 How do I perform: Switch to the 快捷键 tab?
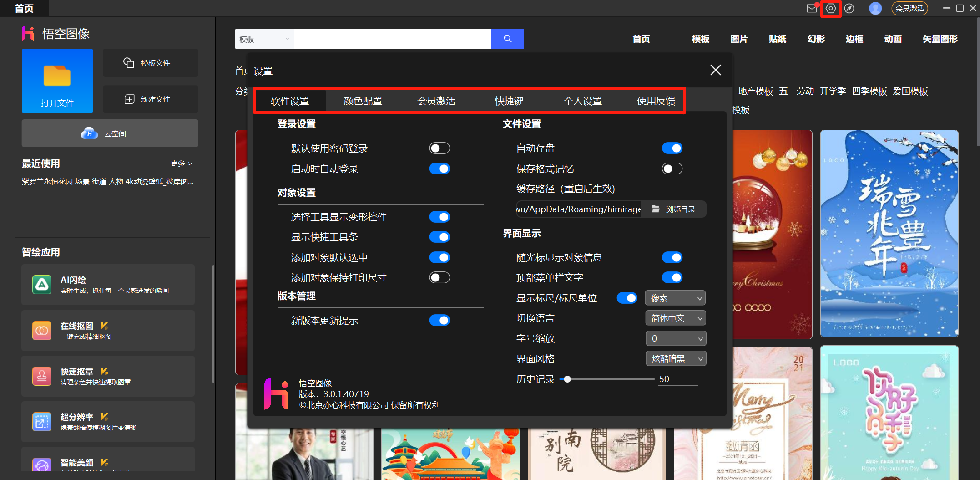pyautogui.click(x=509, y=101)
